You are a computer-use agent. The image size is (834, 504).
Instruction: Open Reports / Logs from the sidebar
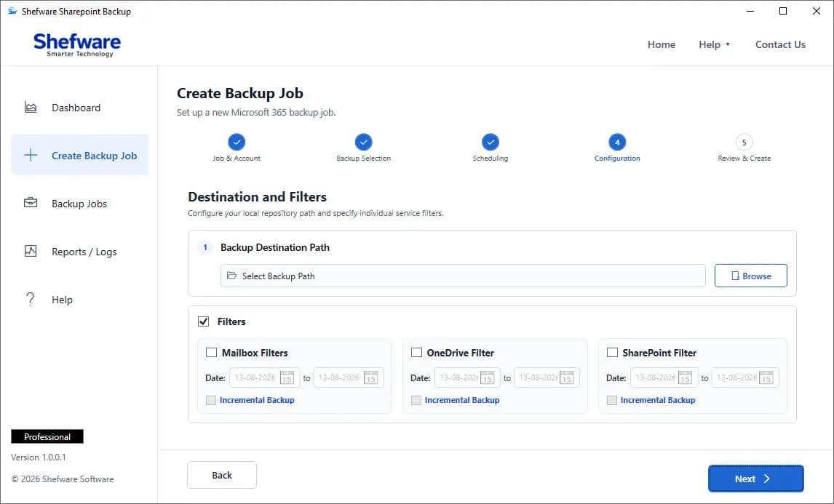(80, 252)
